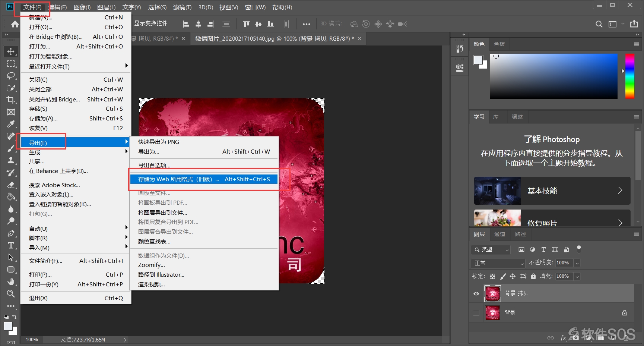Click lock transparent pixels icon
644x346 pixels.
tap(492, 276)
